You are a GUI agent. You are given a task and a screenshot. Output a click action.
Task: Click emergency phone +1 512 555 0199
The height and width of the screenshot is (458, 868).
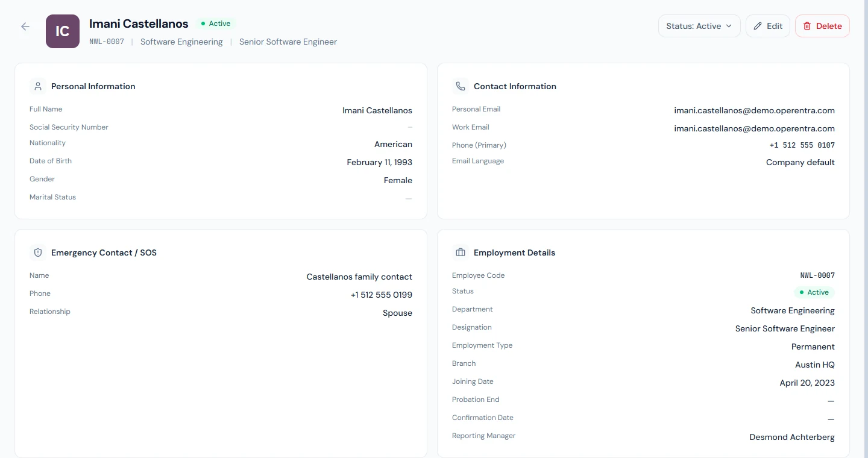(x=382, y=295)
